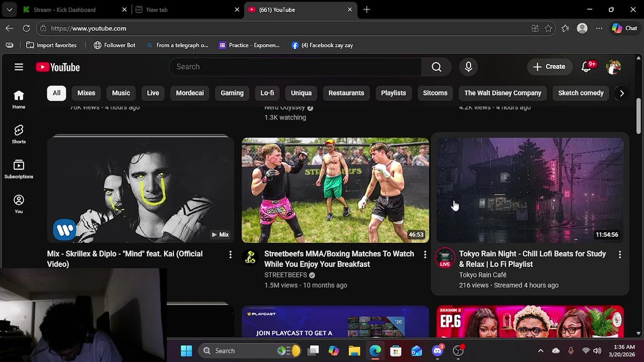The width and height of the screenshot is (644, 362).
Task: Open the favorites hub icon in toolbar
Action: 566,29
